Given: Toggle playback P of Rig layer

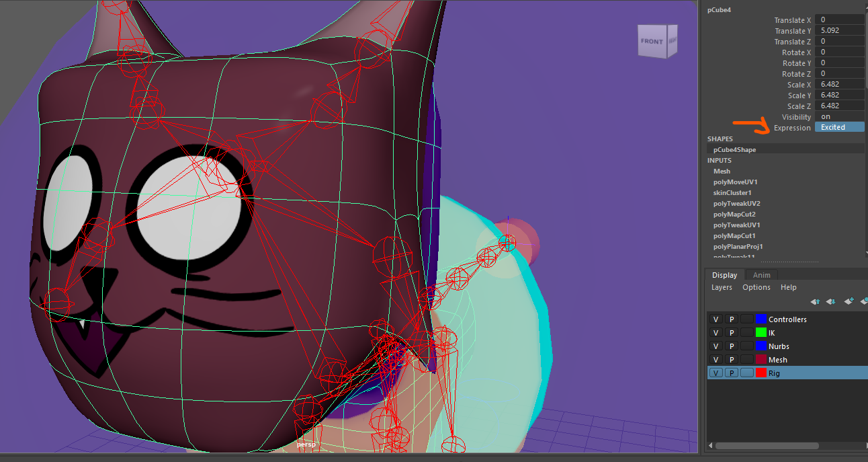Looking at the screenshot, I should point(731,373).
